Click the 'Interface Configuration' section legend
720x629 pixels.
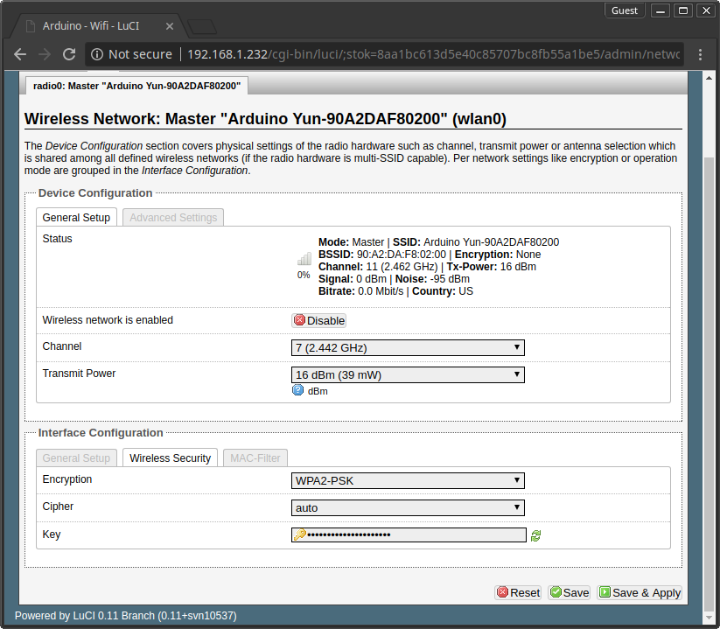pos(101,433)
